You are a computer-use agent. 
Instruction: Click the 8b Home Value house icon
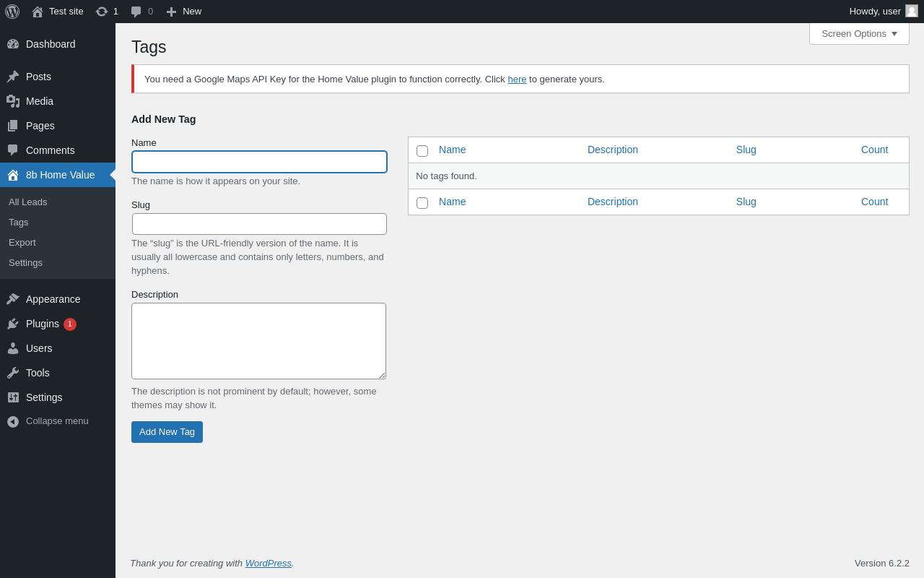(x=13, y=175)
